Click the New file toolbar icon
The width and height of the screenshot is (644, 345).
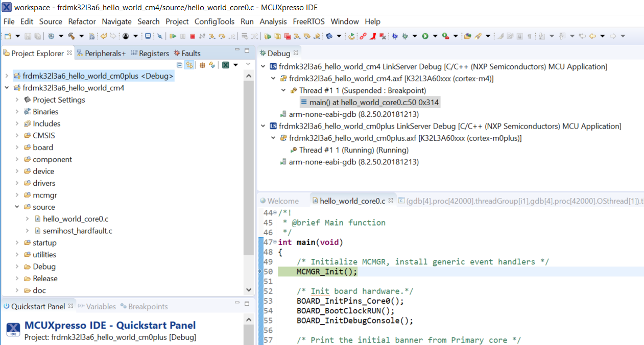[8, 36]
